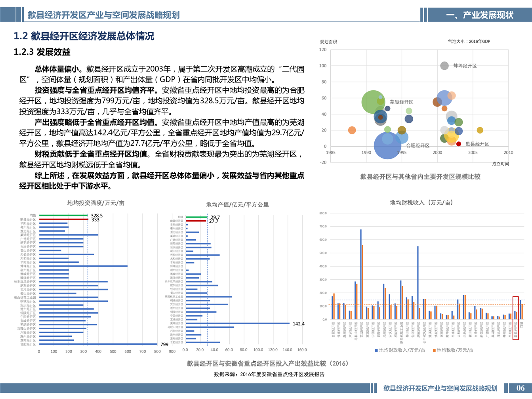Click the 芜湖经开区 bubble chart label

click(401, 102)
